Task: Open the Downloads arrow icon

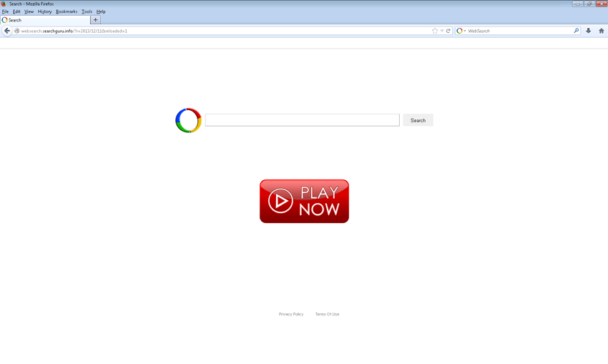Action: coord(588,31)
